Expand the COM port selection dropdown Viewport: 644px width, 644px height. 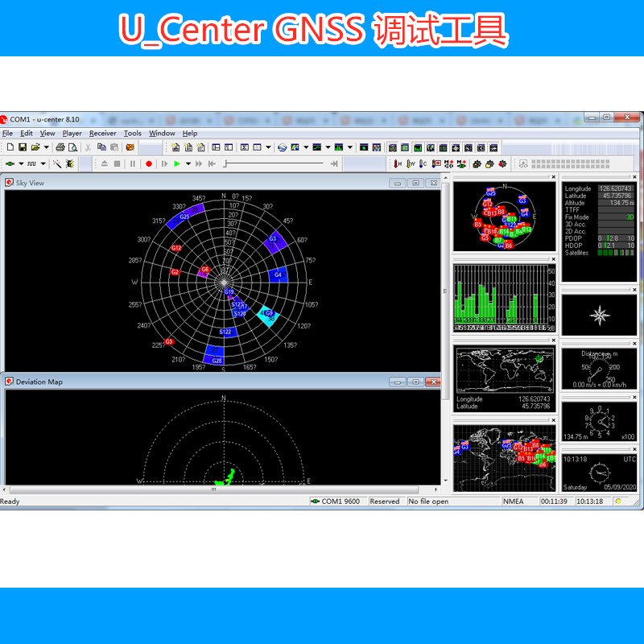click(21, 164)
